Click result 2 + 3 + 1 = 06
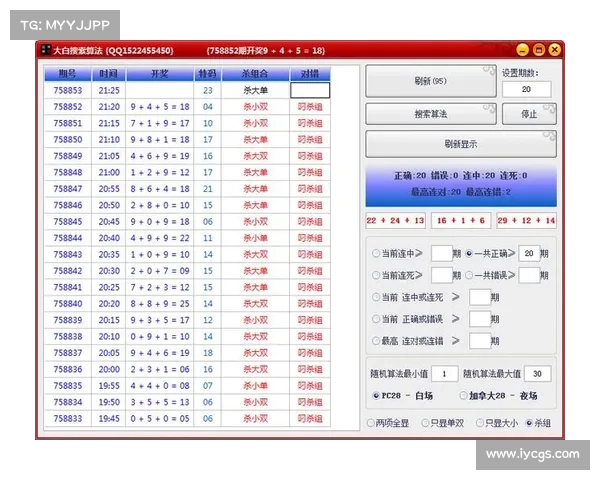The height and width of the screenshot is (480, 600). (160, 369)
